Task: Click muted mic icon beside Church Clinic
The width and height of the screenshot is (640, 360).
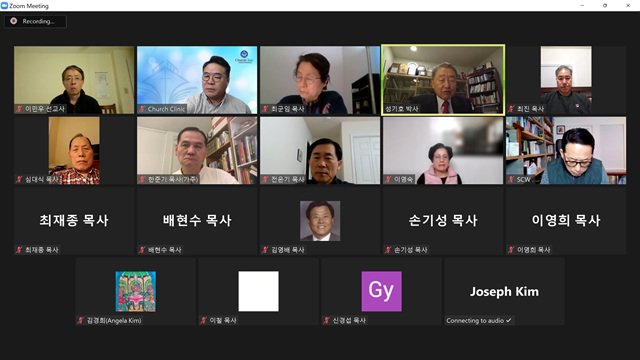Action: click(x=142, y=109)
